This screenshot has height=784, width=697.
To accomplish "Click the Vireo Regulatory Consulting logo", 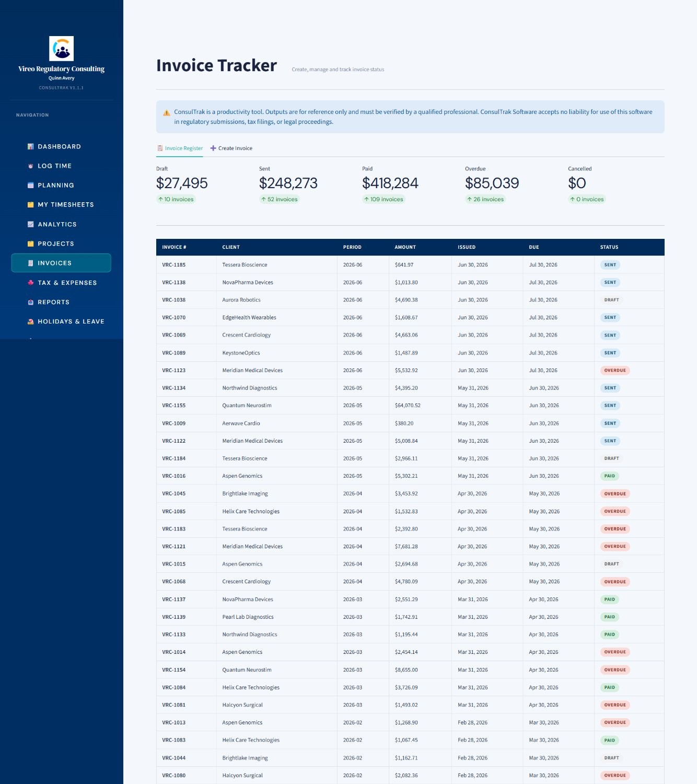I will (61, 49).
